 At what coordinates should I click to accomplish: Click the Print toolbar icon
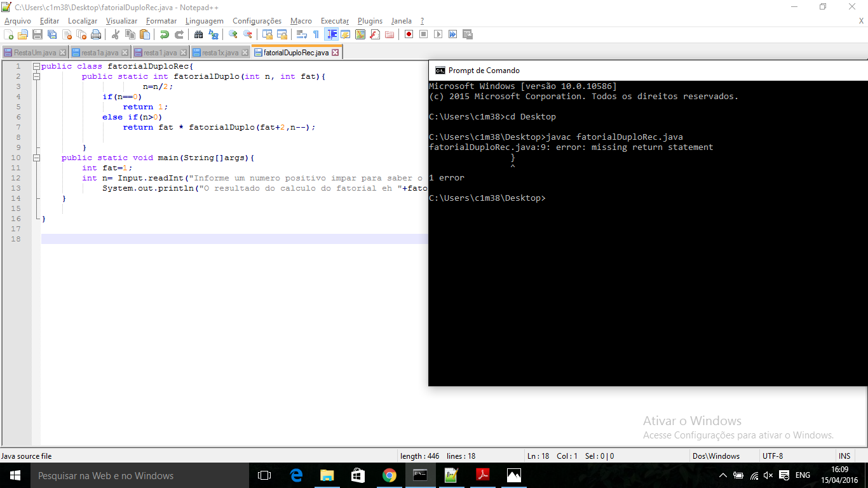point(96,34)
